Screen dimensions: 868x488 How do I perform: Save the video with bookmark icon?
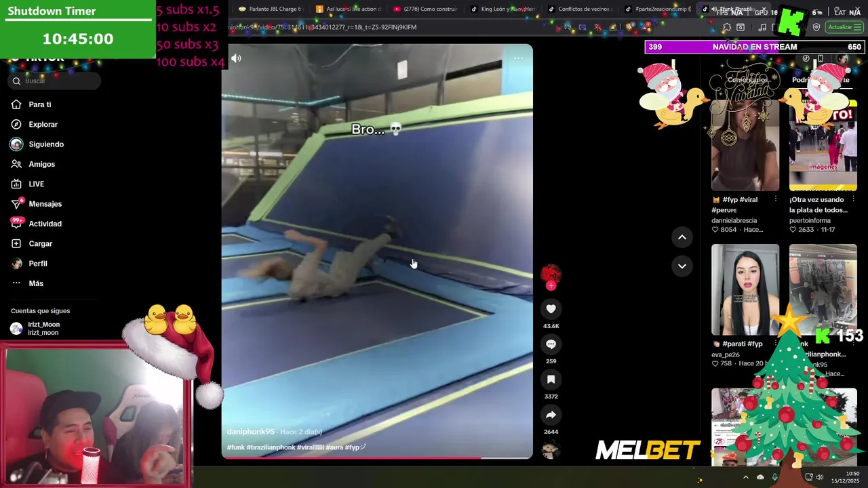click(551, 380)
